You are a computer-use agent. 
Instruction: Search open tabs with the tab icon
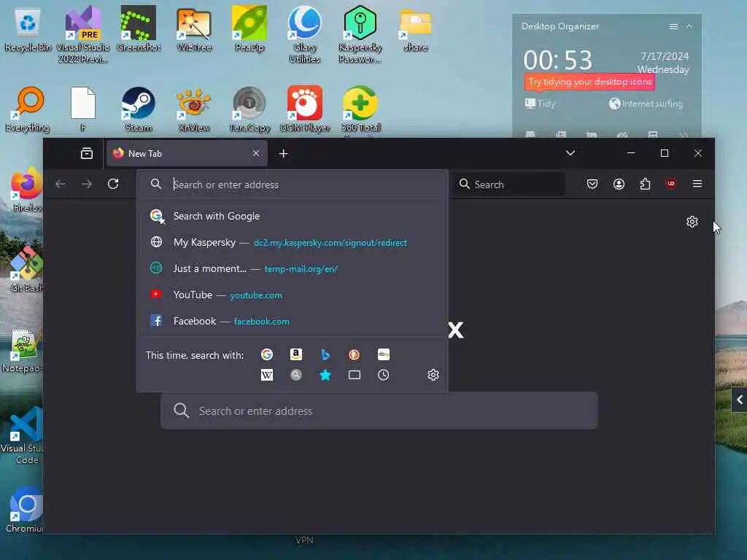pos(354,376)
